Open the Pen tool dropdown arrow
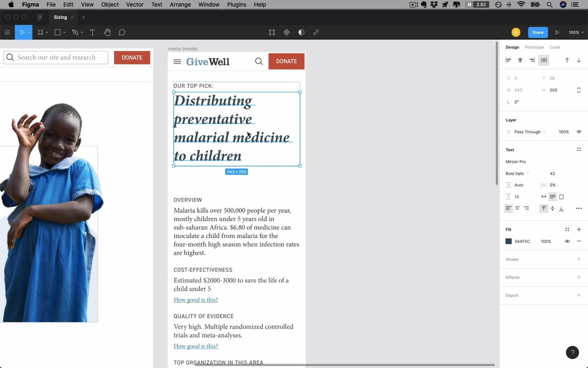 (82, 33)
